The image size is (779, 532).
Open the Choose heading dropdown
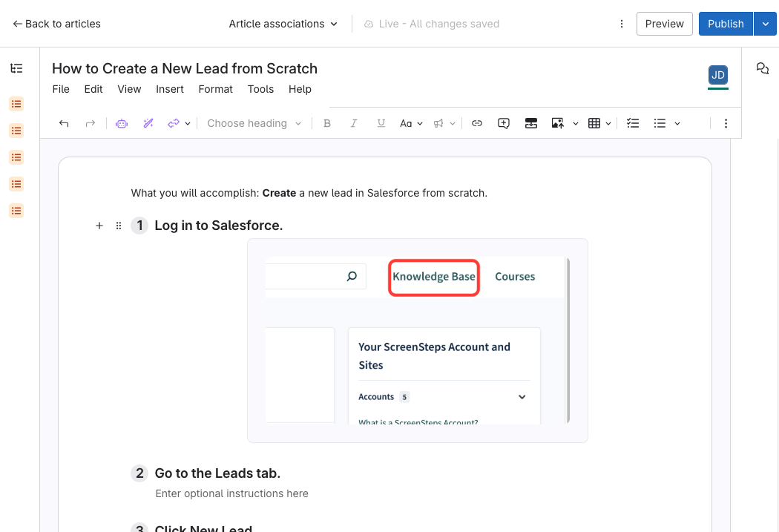click(x=254, y=123)
